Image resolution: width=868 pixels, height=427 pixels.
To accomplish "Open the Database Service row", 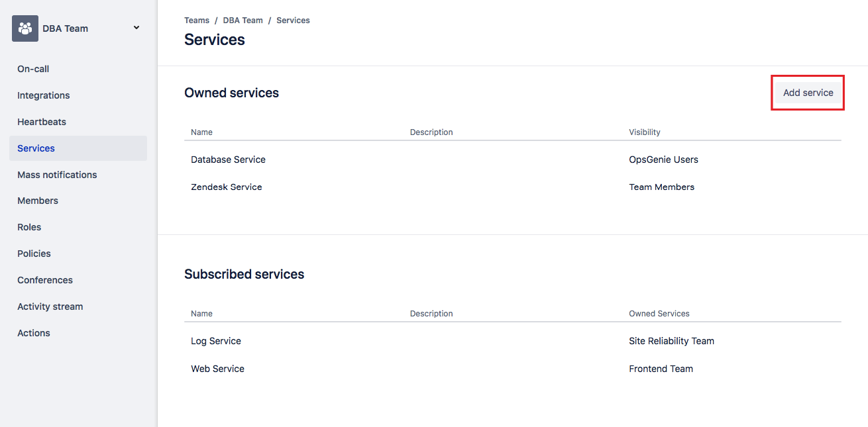I will [x=228, y=160].
